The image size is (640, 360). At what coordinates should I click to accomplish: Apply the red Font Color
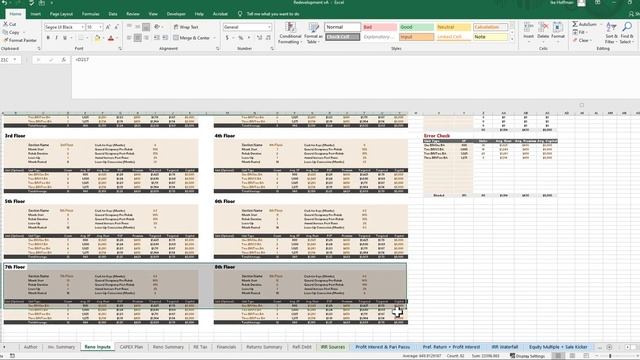[x=111, y=38]
